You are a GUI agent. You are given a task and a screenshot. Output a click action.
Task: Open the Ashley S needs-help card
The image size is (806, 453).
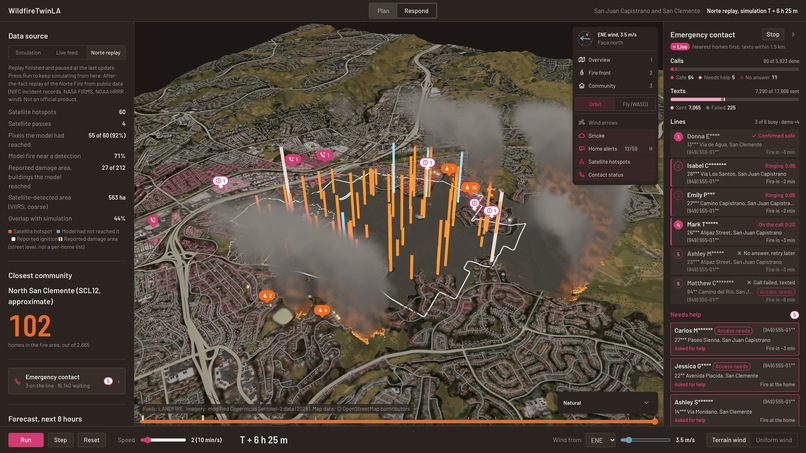pyautogui.click(x=735, y=410)
